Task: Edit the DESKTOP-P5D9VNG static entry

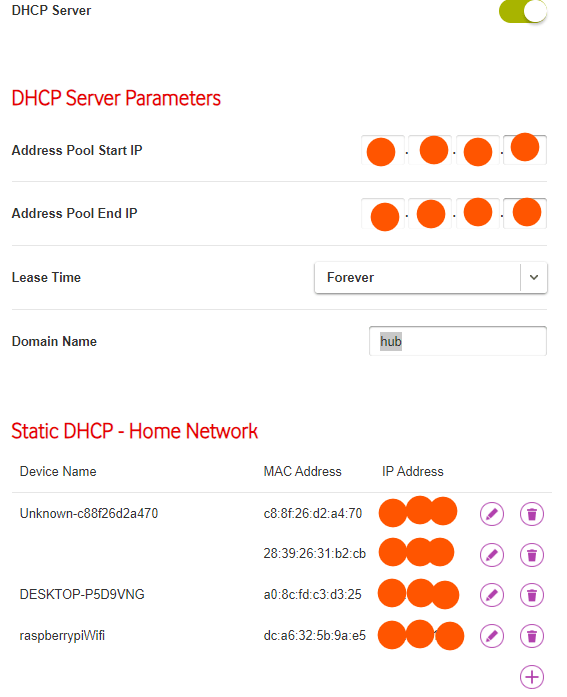Action: pyautogui.click(x=492, y=595)
